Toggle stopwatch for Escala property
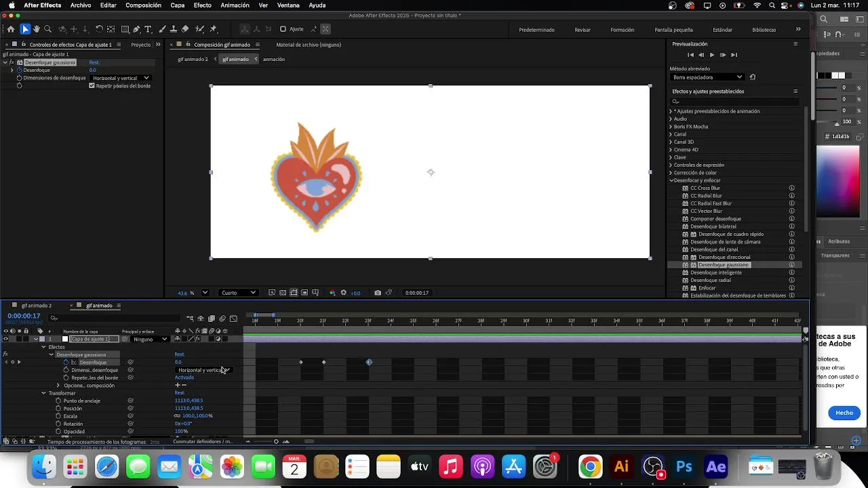 58,416
